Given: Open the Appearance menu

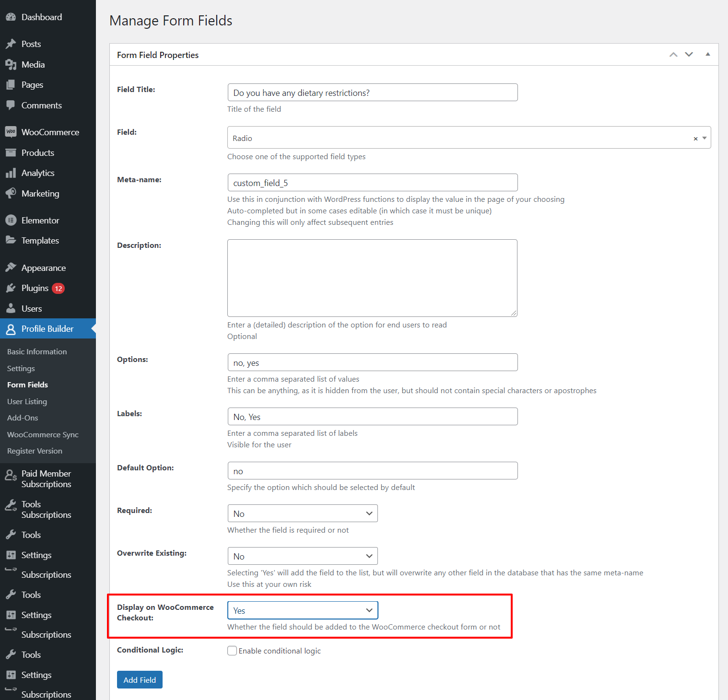Looking at the screenshot, I should pyautogui.click(x=44, y=268).
